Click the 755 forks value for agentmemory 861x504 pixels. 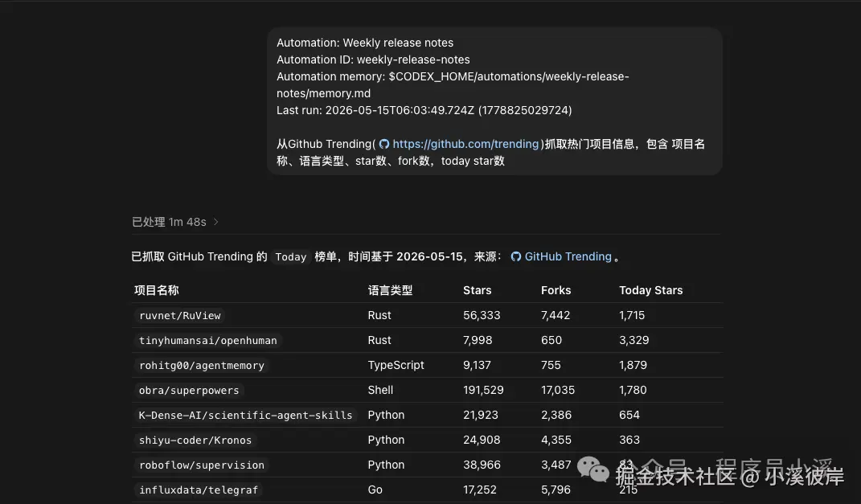tap(551, 365)
